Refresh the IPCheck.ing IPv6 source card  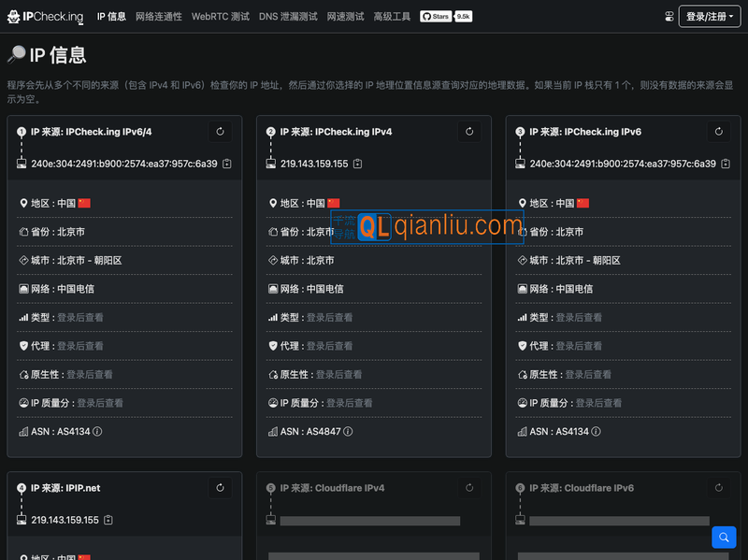pyautogui.click(x=718, y=133)
